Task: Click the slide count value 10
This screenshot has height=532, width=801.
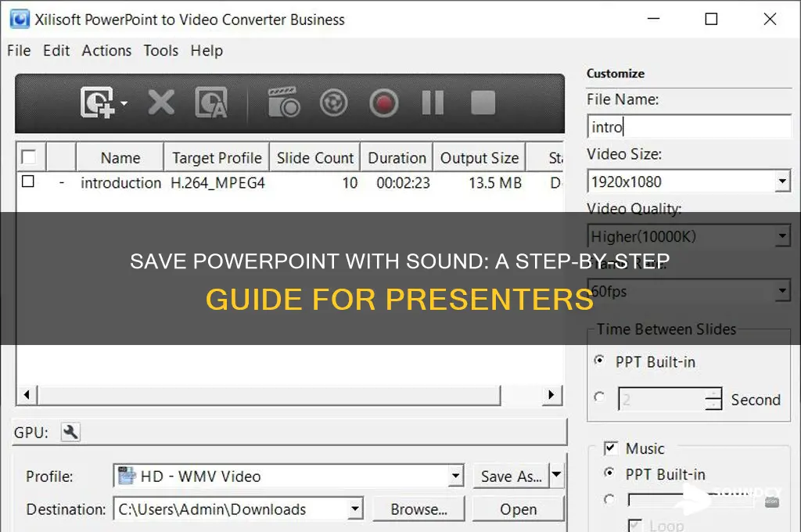Action: point(350,182)
